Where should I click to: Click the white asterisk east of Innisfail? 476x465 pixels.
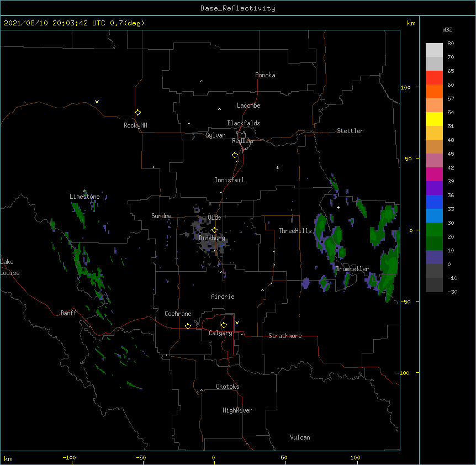coord(277,167)
